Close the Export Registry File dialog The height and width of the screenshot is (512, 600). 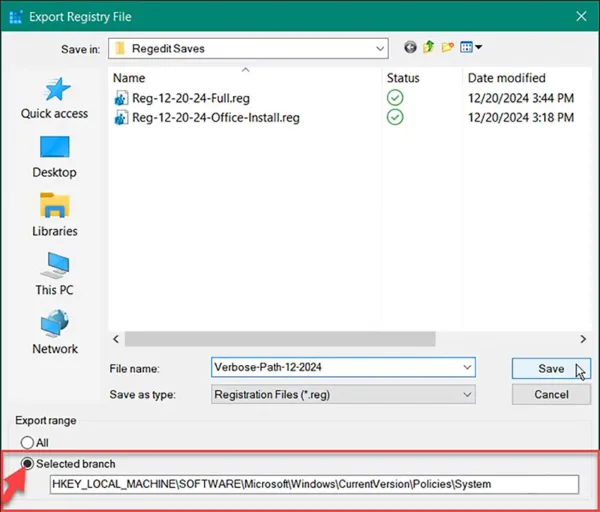[x=581, y=16]
